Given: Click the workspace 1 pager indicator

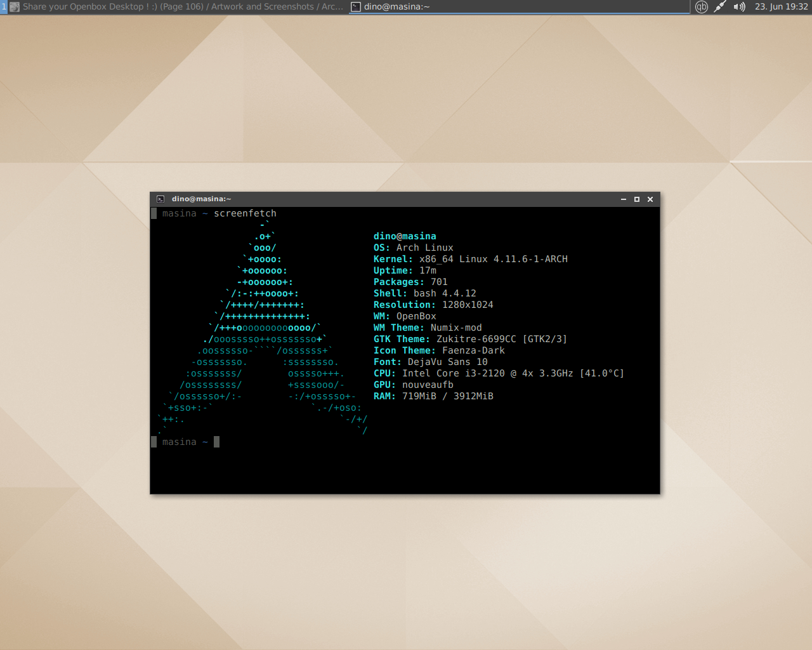Looking at the screenshot, I should (3, 7).
